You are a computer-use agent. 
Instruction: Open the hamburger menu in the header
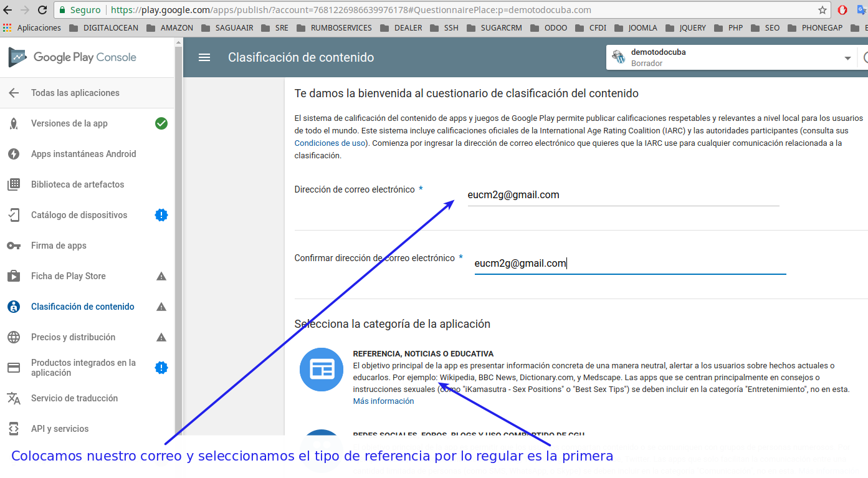[204, 57]
